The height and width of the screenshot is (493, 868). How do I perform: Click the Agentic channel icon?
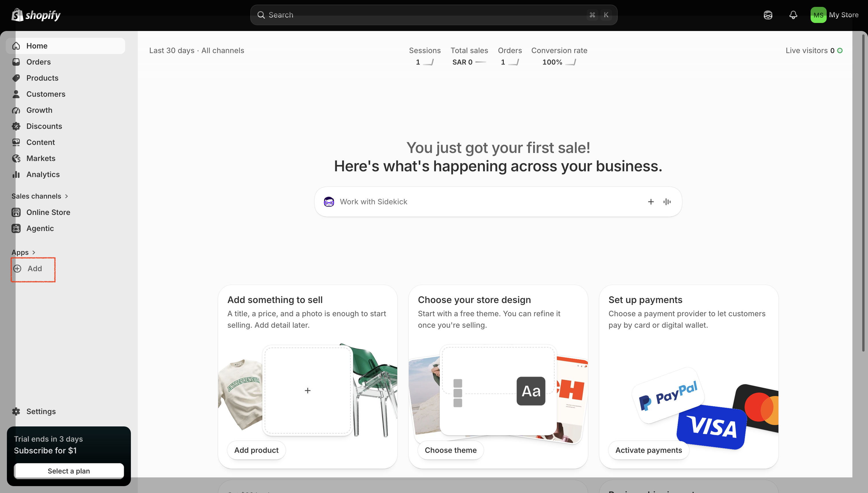pos(16,228)
